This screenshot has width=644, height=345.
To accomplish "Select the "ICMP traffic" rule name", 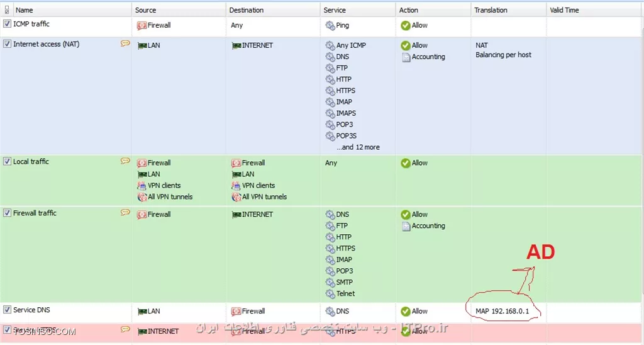I will (31, 24).
